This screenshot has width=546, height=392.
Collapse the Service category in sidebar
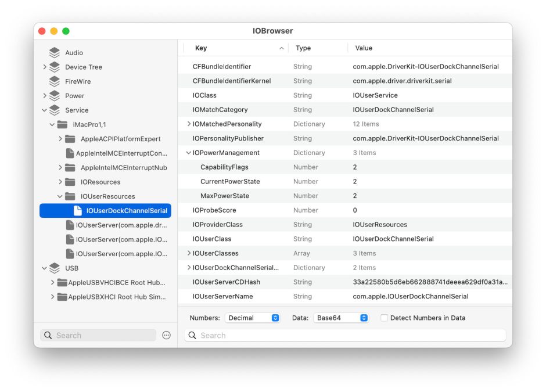[45, 110]
